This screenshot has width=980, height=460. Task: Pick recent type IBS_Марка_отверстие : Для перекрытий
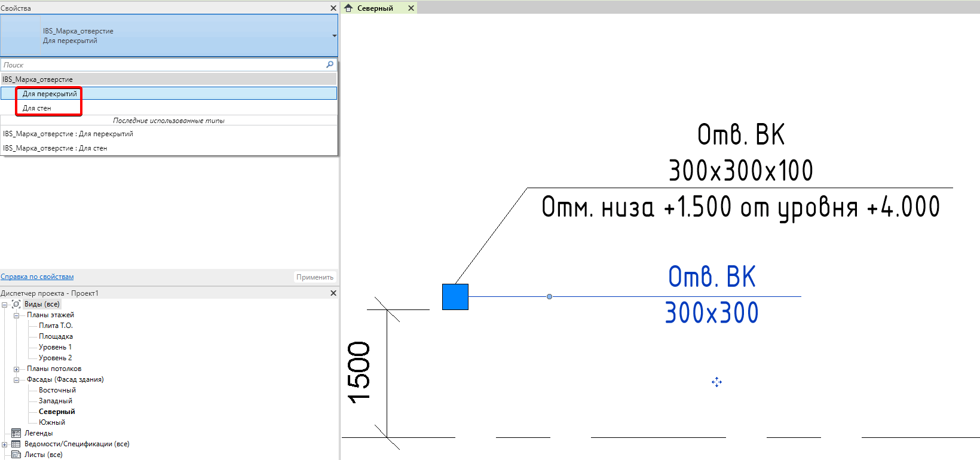tap(169, 134)
